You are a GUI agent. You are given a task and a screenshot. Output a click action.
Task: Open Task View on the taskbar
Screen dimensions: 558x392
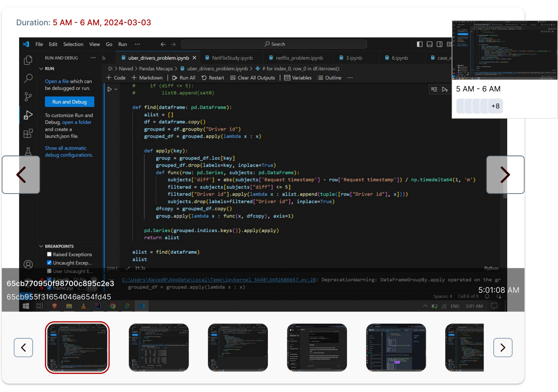click(40, 306)
